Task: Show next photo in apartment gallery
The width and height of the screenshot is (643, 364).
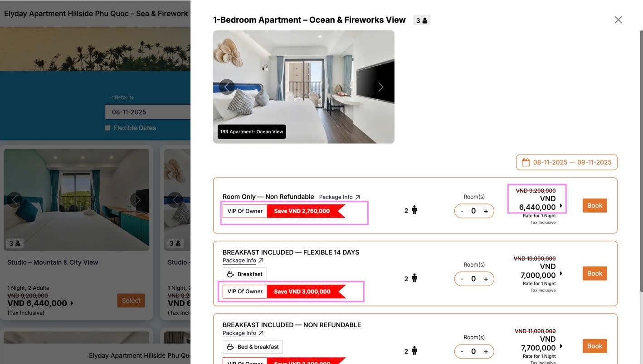Action: point(380,87)
